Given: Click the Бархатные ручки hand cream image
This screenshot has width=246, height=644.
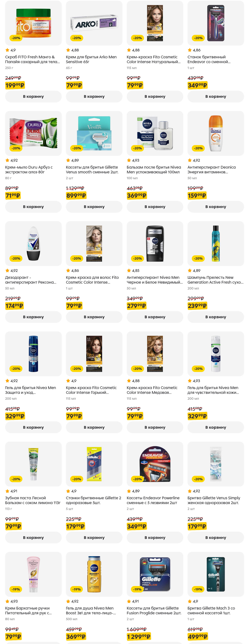Looking at the screenshot, I should (33, 574).
